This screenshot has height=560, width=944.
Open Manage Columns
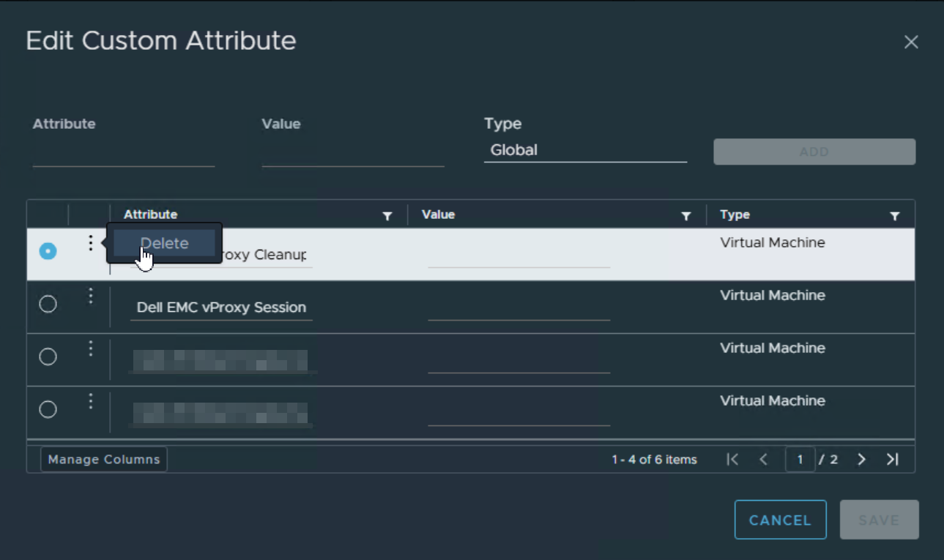103,459
